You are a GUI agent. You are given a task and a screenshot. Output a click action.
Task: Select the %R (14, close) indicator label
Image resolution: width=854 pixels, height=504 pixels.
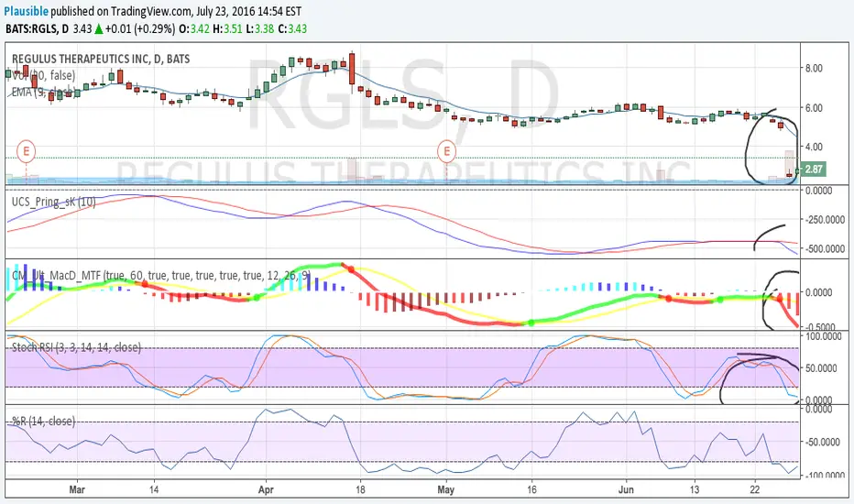point(44,422)
